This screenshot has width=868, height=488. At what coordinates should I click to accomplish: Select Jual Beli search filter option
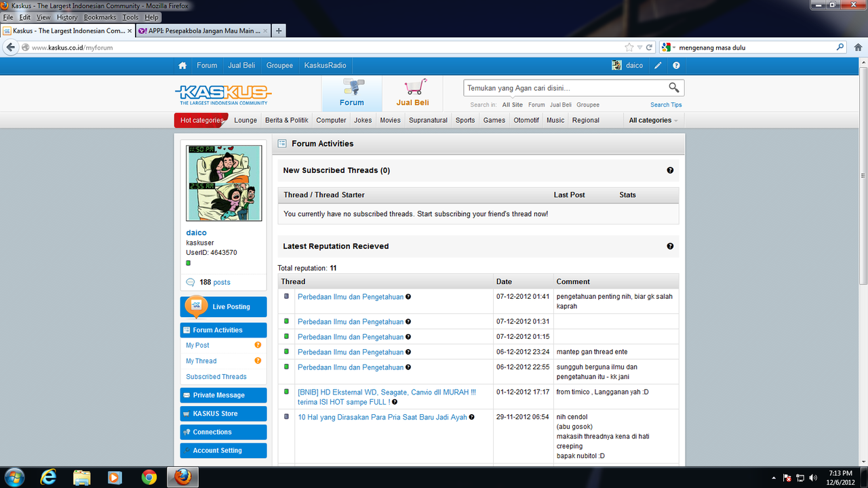(560, 105)
